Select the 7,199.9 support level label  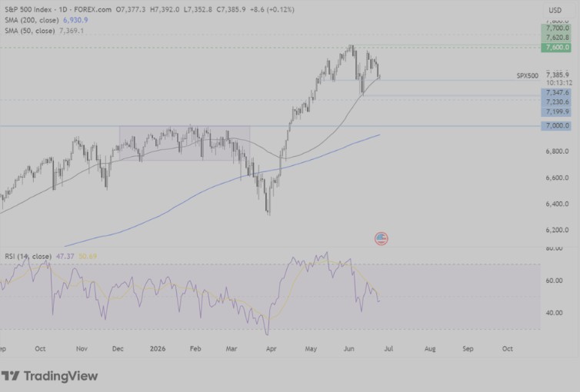tap(556, 111)
